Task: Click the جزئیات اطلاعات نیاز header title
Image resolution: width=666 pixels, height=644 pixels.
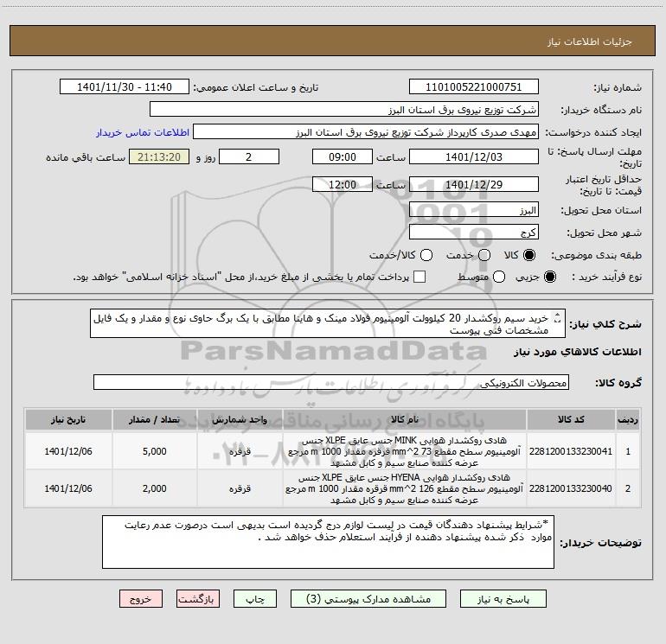Action: tap(590, 41)
